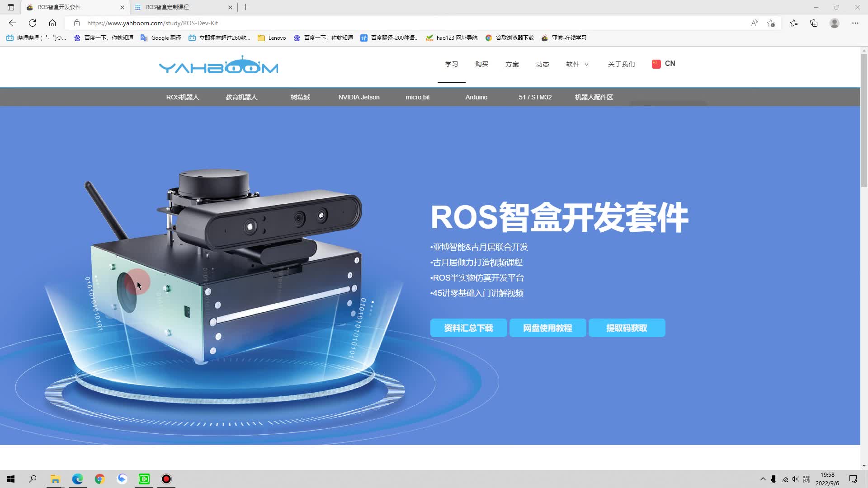Select the 51 / STM32 category
Viewport: 868px width, 488px height.
pyautogui.click(x=535, y=97)
